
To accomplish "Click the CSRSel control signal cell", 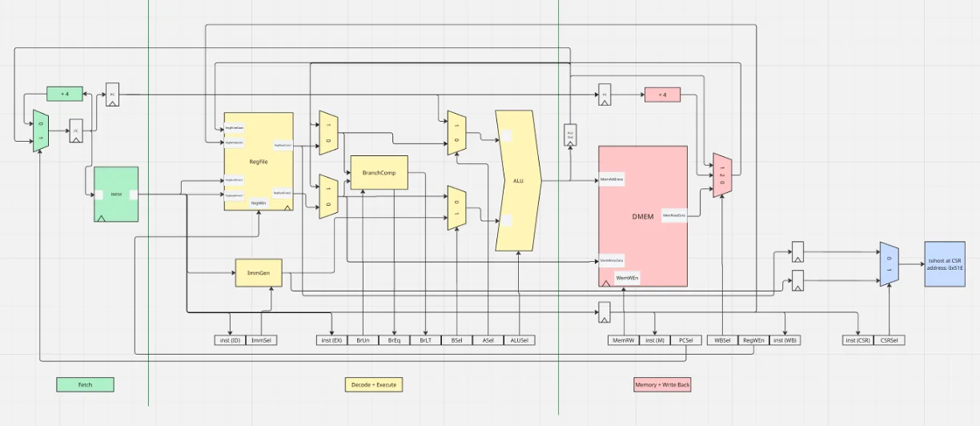I will tap(890, 340).
